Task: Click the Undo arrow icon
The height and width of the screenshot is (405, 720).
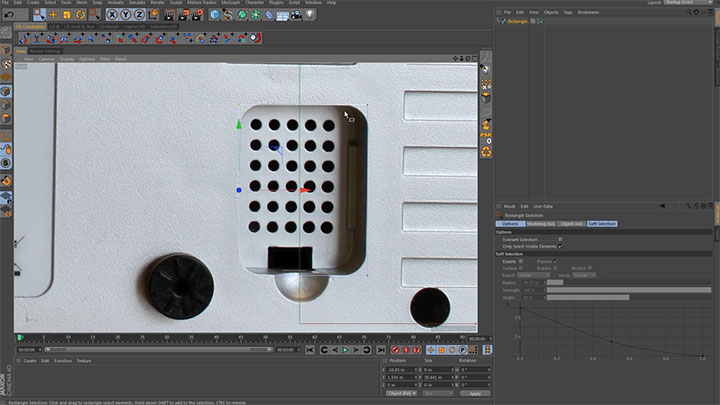Action: (x=9, y=15)
